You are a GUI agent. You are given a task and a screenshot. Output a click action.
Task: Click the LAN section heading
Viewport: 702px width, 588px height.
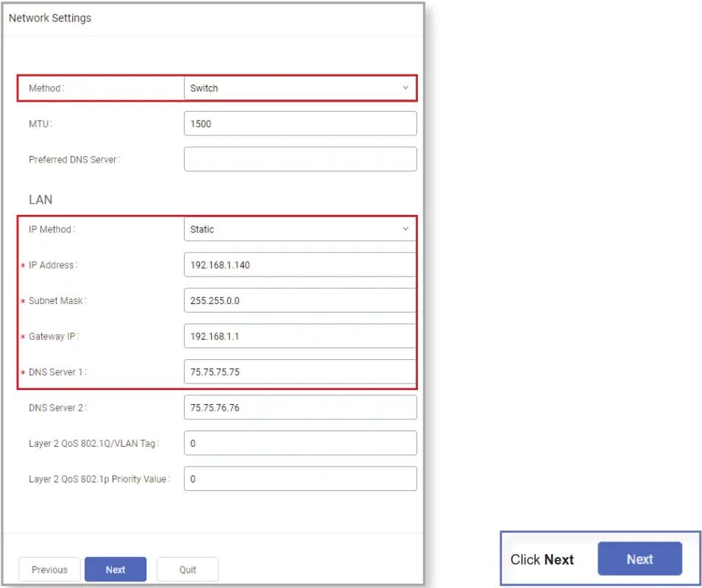(40, 199)
